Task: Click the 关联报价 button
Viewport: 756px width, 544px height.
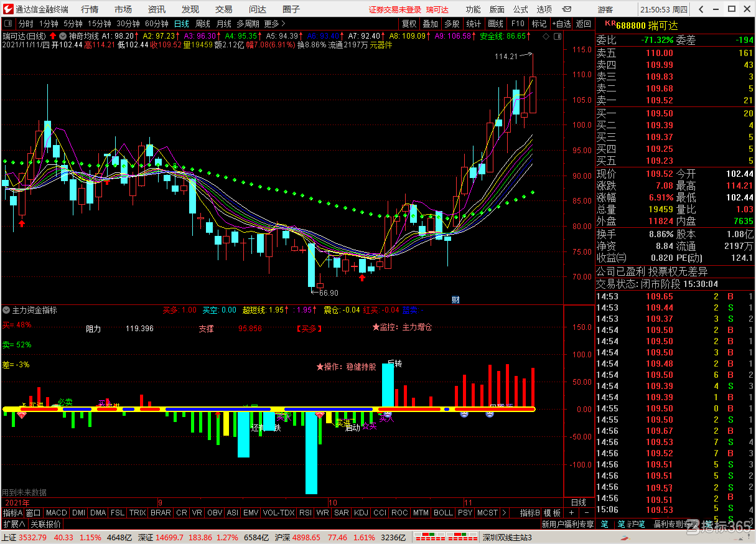Action: [x=46, y=524]
